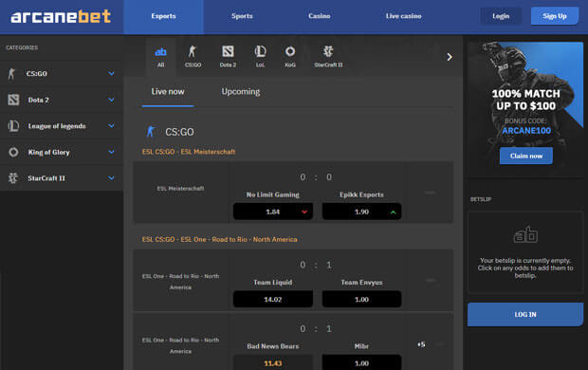Bet on Team Envyus odds 1.00
Image resolution: width=588 pixels, height=370 pixels.
[361, 299]
